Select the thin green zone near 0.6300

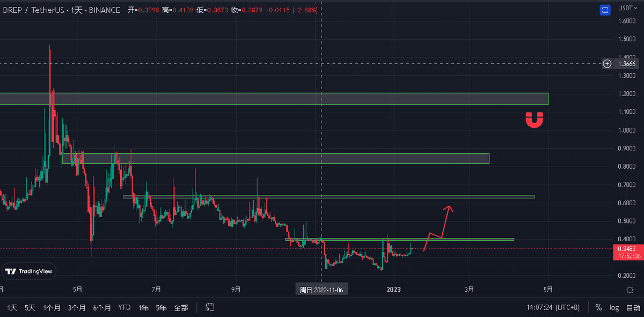[x=328, y=197]
